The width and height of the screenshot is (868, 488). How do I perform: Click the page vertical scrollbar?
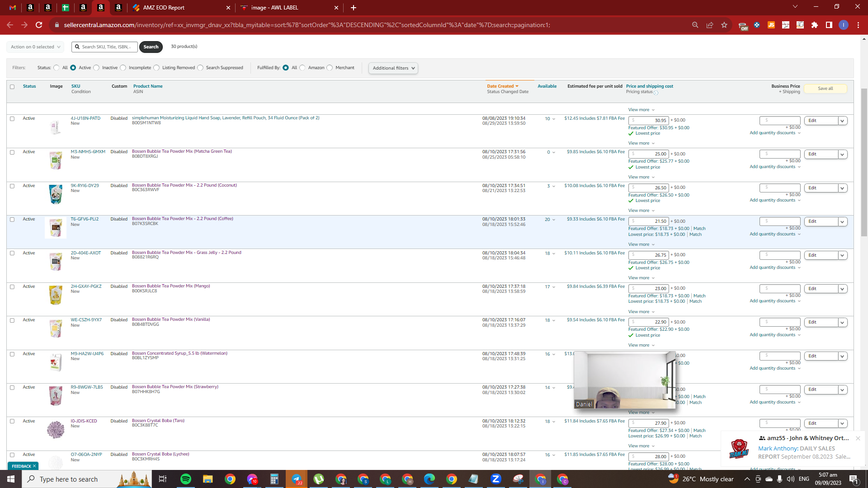click(864, 163)
